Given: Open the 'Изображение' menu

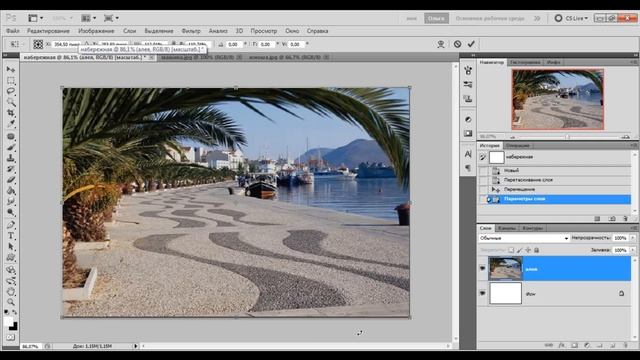Looking at the screenshot, I should coord(96,31).
